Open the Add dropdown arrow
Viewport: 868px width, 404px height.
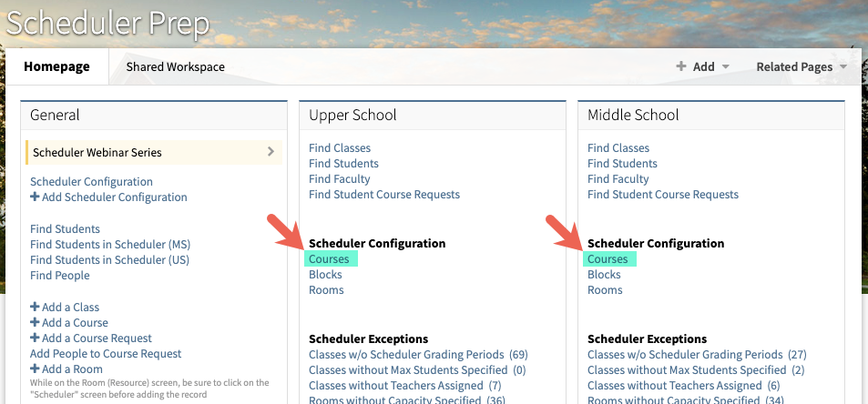[726, 67]
